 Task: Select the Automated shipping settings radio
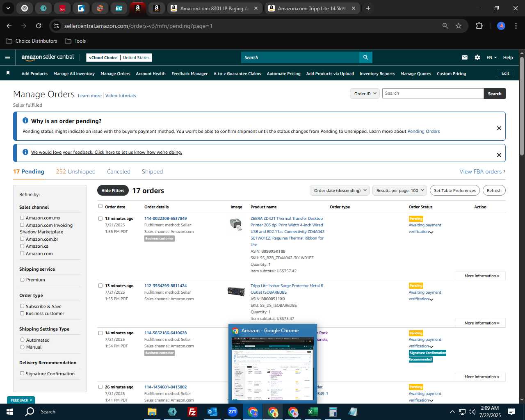(x=22, y=340)
